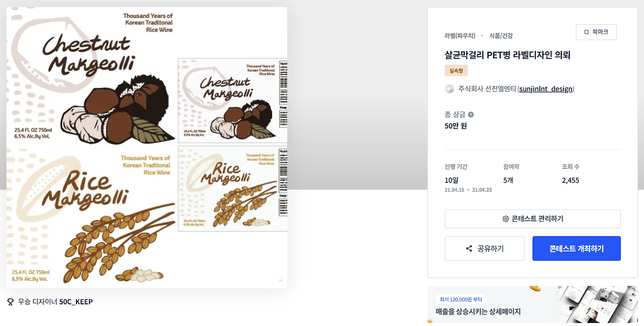Click the 살균막걸리 PET병 라벨디자인 의뢰 title
This screenshot has height=326, width=644.
point(507,55)
